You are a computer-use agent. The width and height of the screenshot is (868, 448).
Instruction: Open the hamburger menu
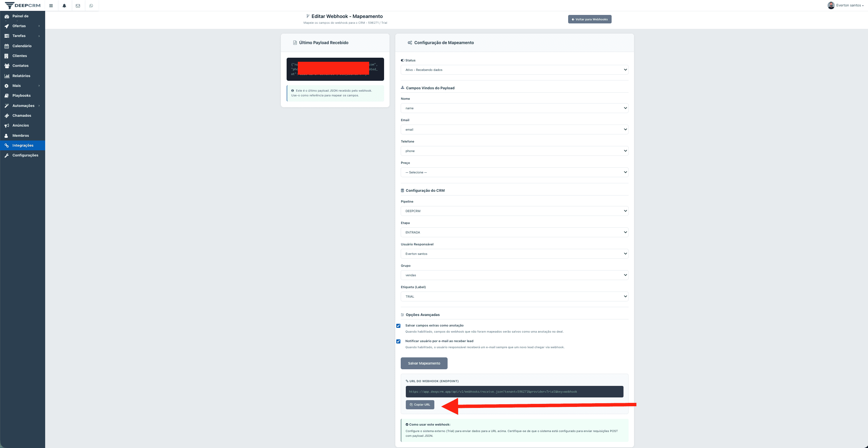click(51, 5)
